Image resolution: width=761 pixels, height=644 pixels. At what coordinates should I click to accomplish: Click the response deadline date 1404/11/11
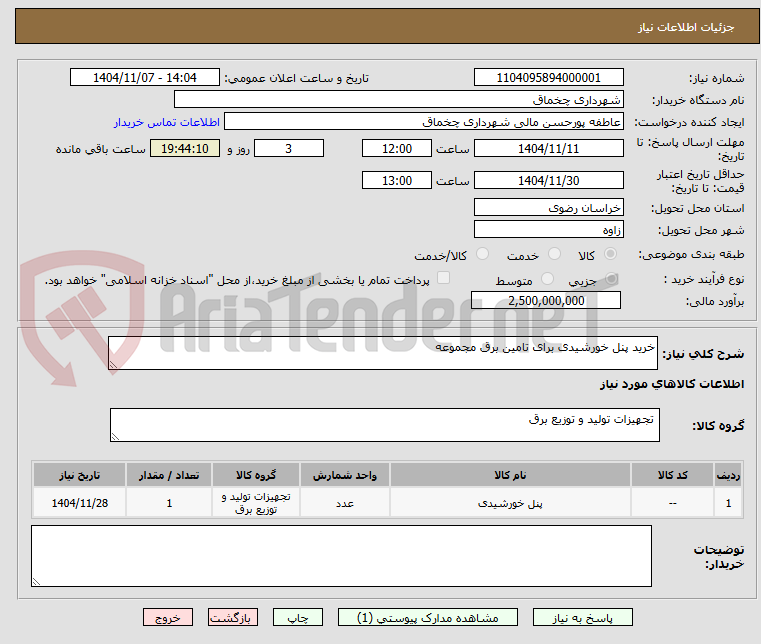point(548,148)
